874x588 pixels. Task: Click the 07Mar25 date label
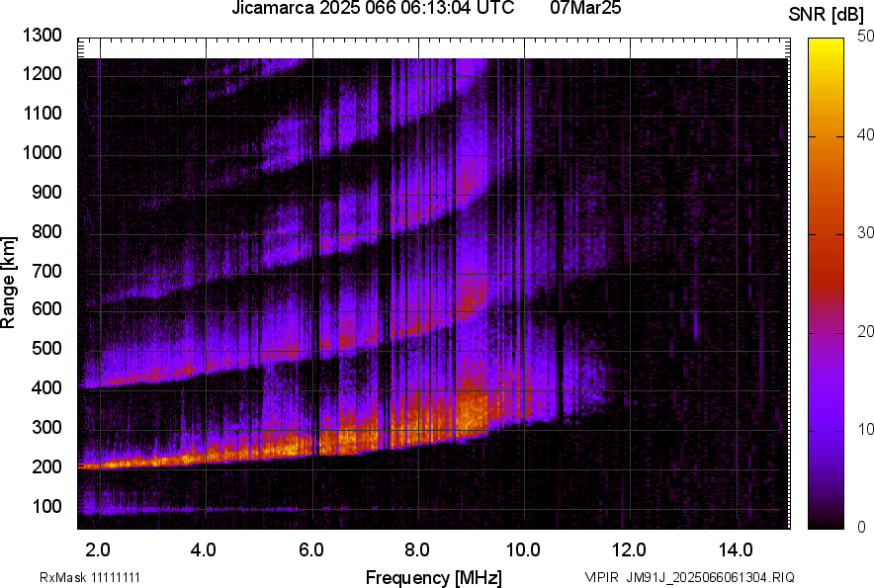(x=580, y=9)
